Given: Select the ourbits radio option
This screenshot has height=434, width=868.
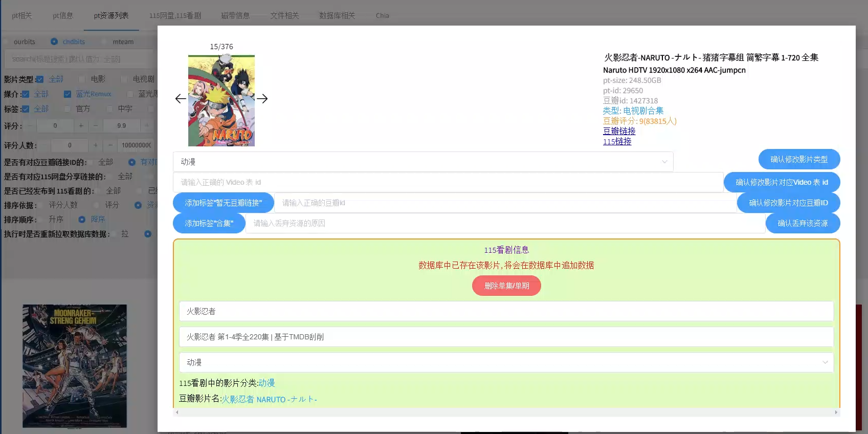Looking at the screenshot, I should pos(20,41).
